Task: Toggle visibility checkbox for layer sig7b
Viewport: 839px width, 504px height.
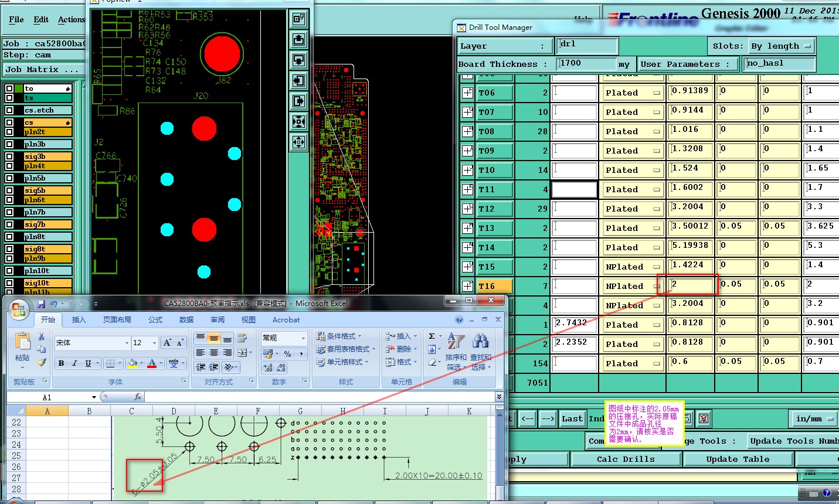Action: 9,224
